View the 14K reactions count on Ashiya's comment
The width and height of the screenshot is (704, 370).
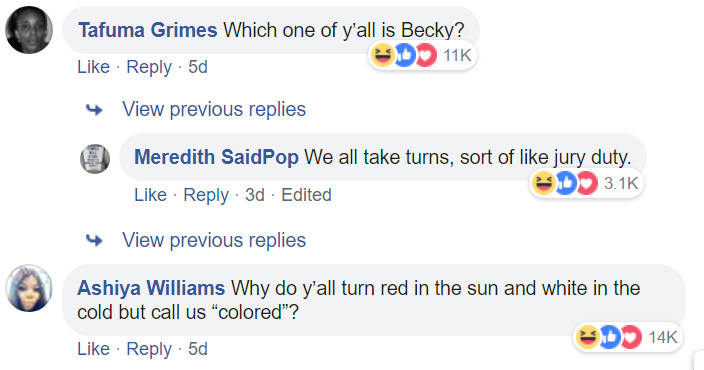pos(663,337)
